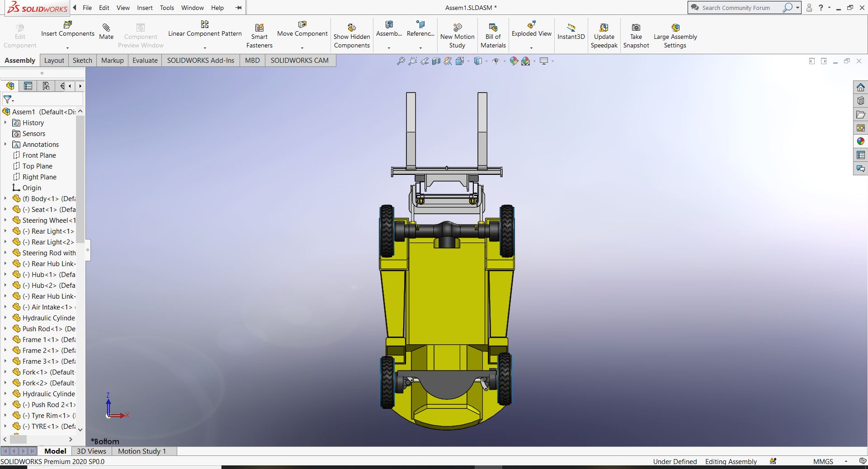Activate the Section View icon
The width and height of the screenshot is (868, 469).
(436, 61)
